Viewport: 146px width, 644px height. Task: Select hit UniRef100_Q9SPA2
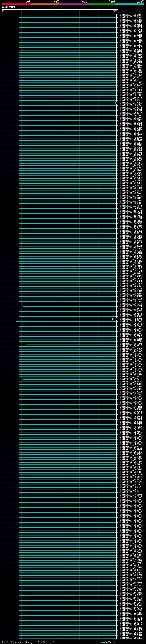131,17
